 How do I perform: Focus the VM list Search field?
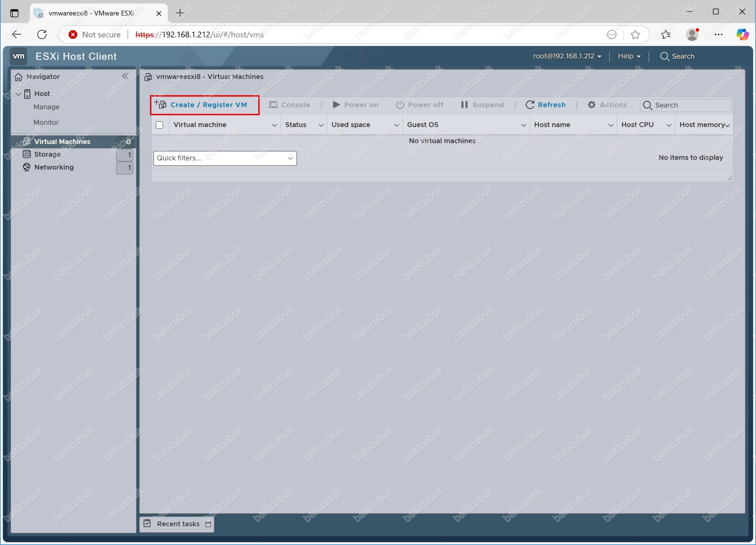[x=686, y=105]
